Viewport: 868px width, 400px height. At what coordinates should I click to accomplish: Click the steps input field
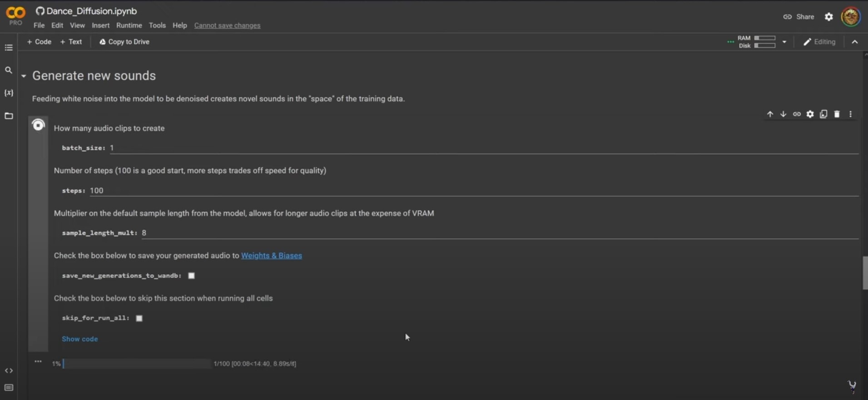click(474, 190)
